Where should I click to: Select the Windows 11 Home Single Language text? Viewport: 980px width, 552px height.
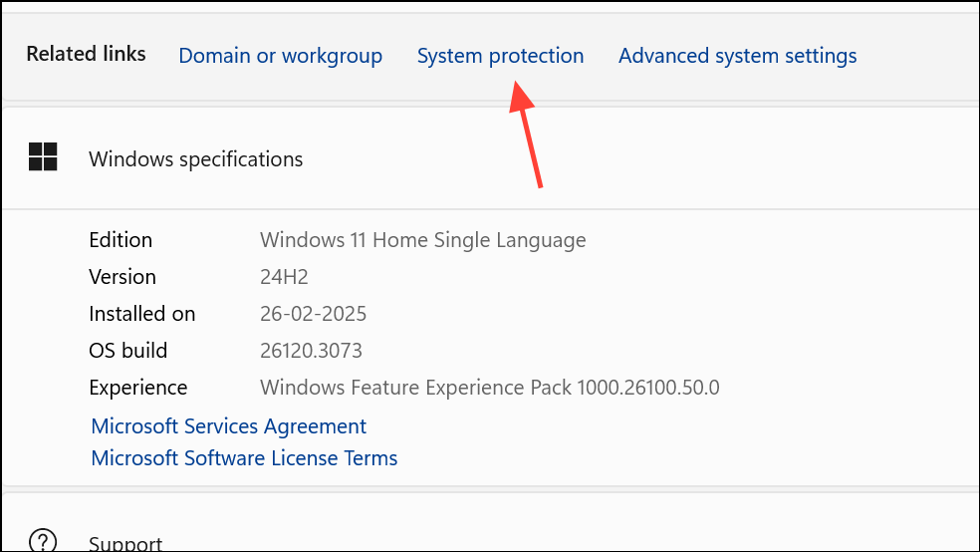pyautogui.click(x=422, y=240)
